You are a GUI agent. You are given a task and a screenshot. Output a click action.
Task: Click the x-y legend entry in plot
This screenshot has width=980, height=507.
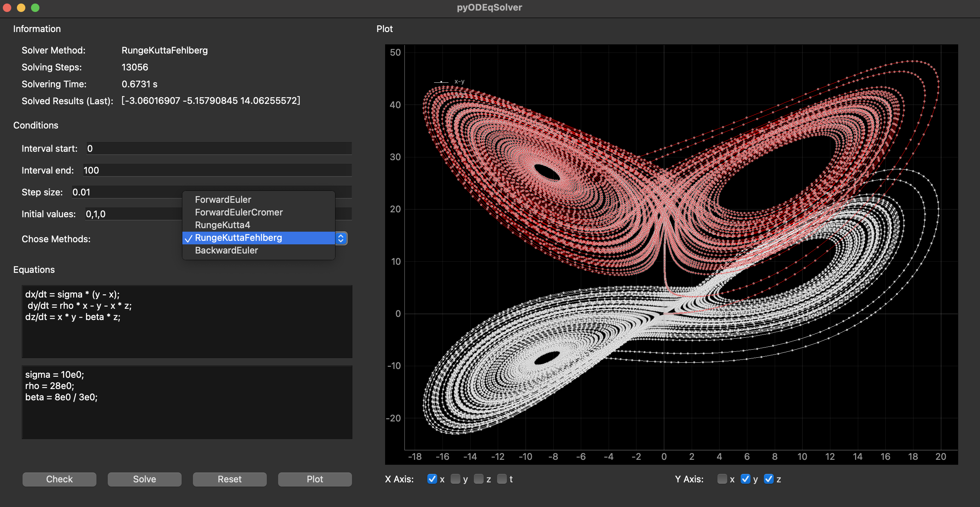pos(458,81)
